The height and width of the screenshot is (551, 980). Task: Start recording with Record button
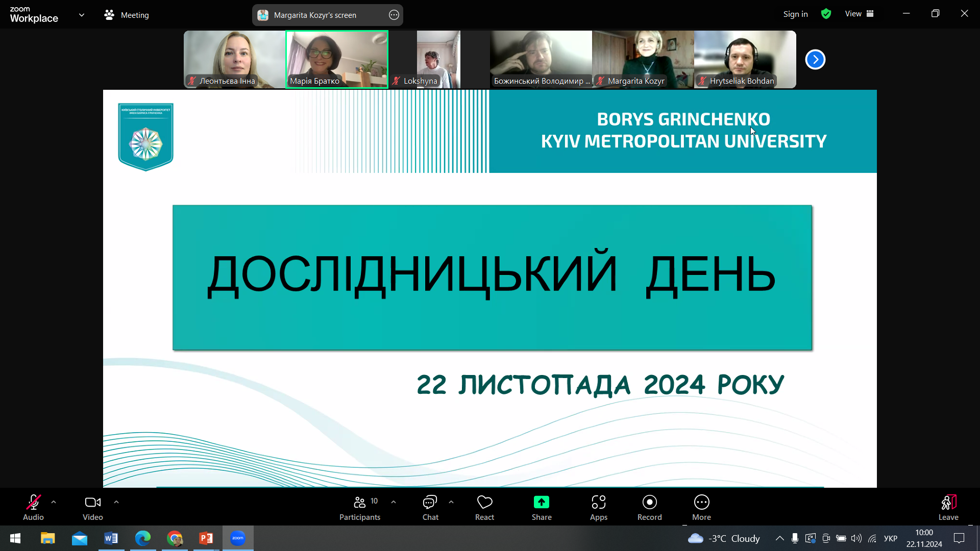pyautogui.click(x=649, y=503)
